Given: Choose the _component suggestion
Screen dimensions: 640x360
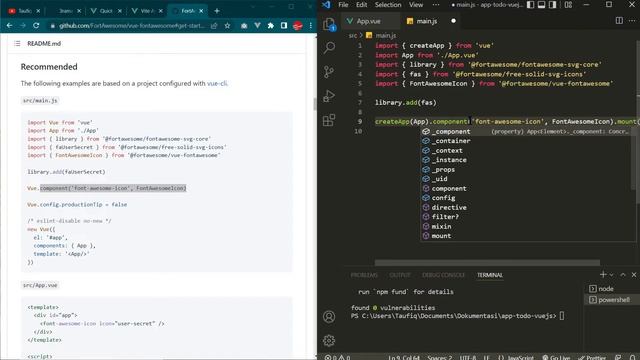Looking at the screenshot, I should coord(528,131).
